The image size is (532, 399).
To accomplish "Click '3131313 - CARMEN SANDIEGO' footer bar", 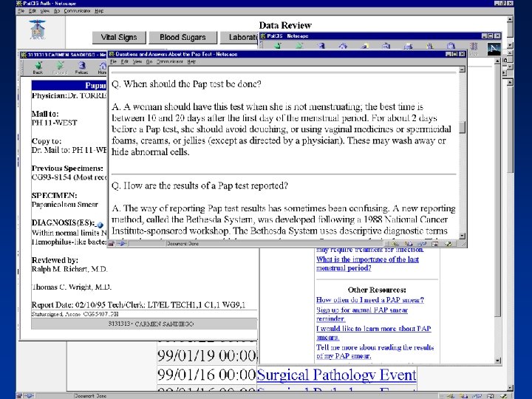I will pyautogui.click(x=144, y=324).
